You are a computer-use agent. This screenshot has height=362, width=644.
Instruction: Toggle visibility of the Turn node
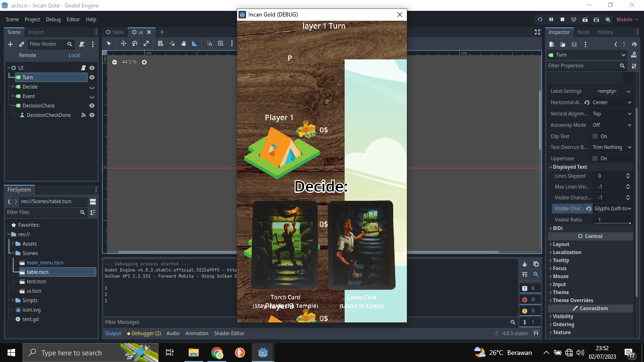coord(91,77)
